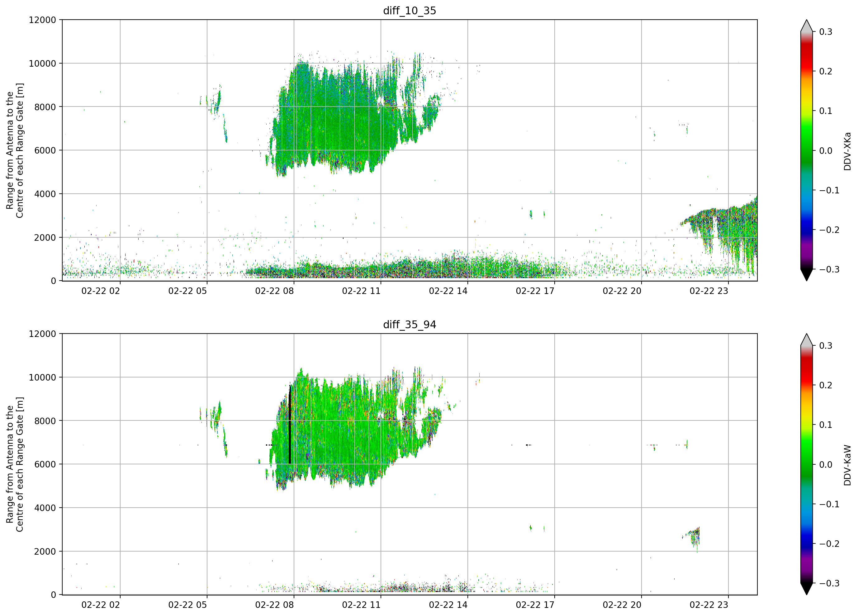Viewport: 858px width, 616px height.
Task: Click the "diff_35_94" plot title
Action: (409, 325)
